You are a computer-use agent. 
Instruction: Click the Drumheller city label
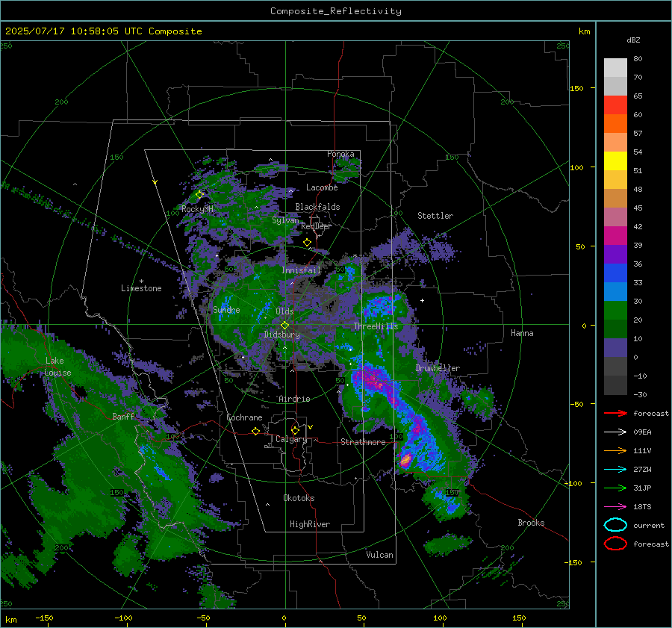438,368
